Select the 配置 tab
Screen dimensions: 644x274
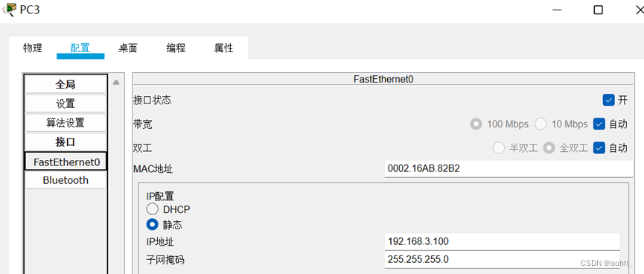point(80,48)
